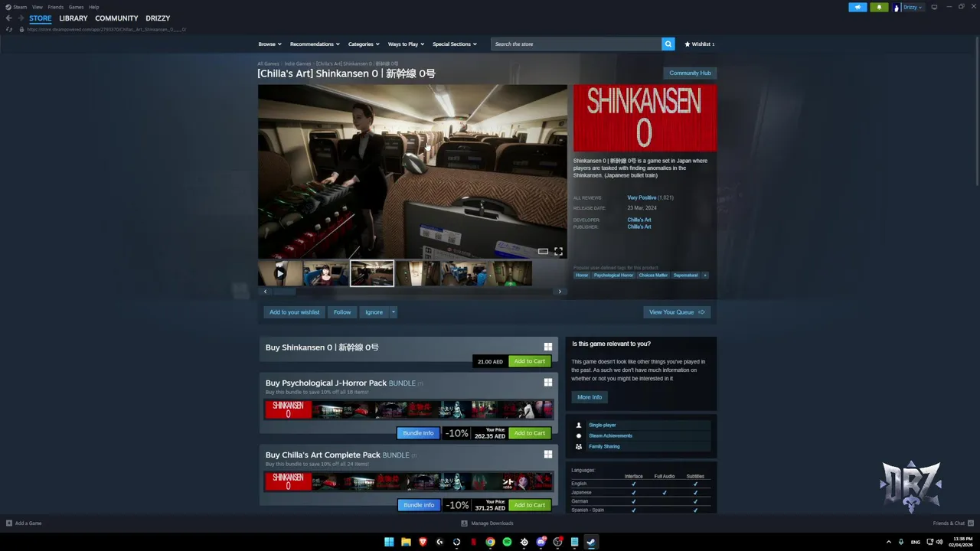
Task: Expand the Categories menu
Action: 363,44
